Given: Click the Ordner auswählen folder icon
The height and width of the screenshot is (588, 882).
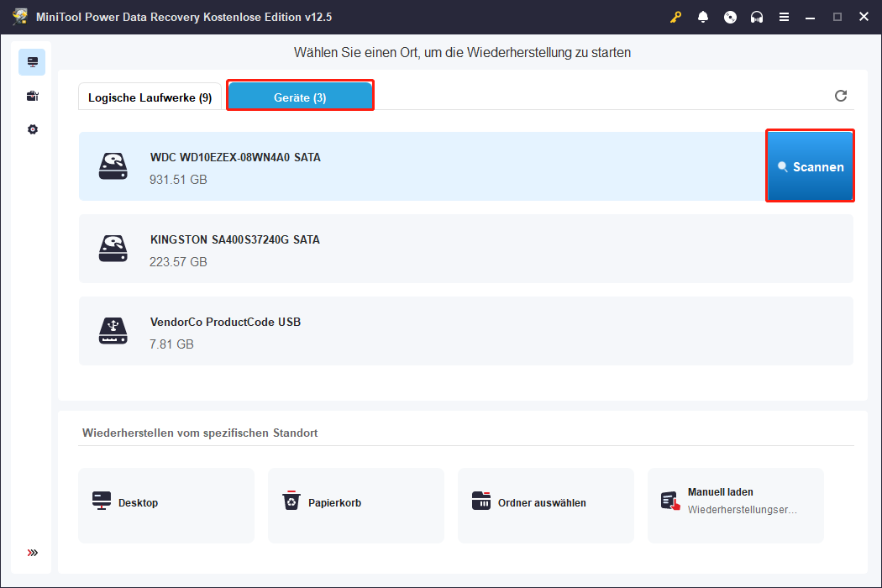Looking at the screenshot, I should (481, 501).
